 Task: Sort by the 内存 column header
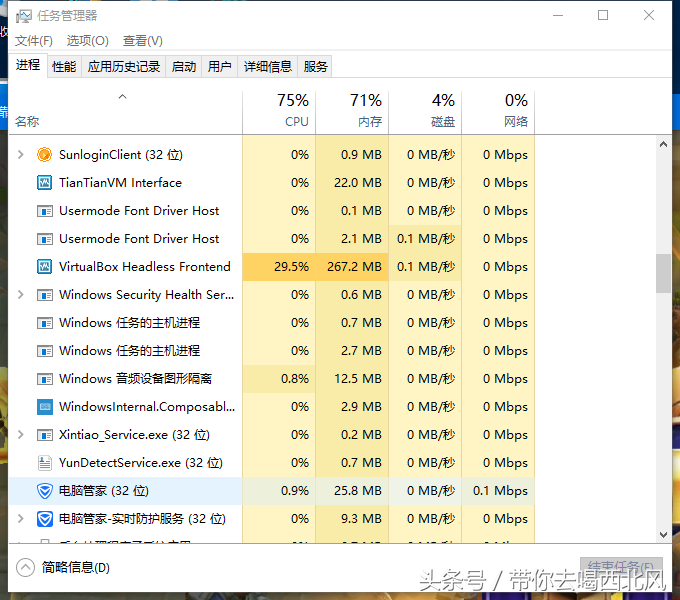pyautogui.click(x=352, y=112)
